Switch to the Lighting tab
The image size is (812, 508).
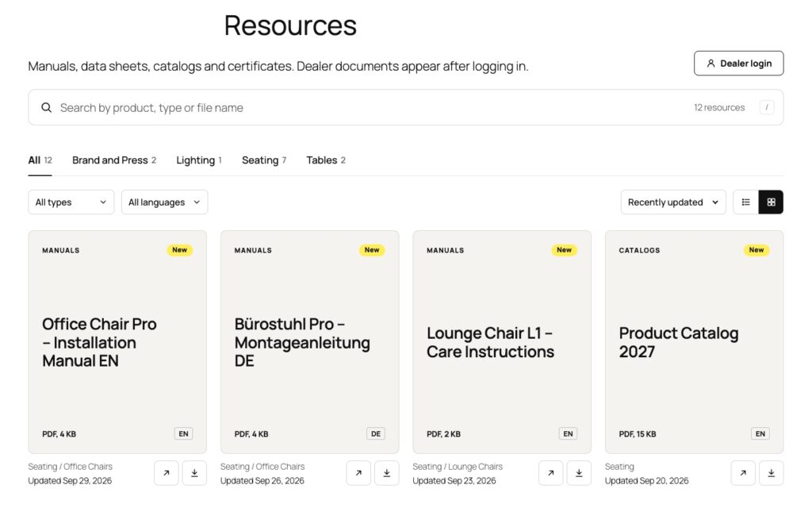(x=199, y=160)
